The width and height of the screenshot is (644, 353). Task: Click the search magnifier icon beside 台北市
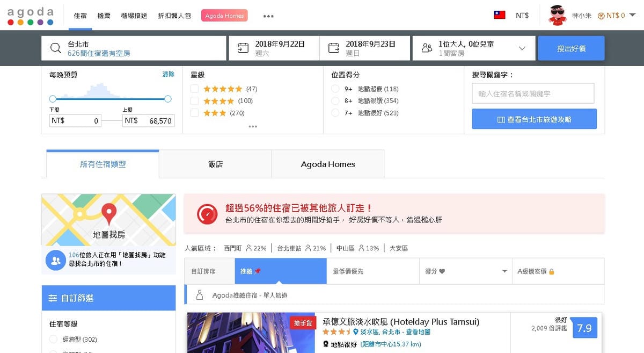[x=55, y=48]
